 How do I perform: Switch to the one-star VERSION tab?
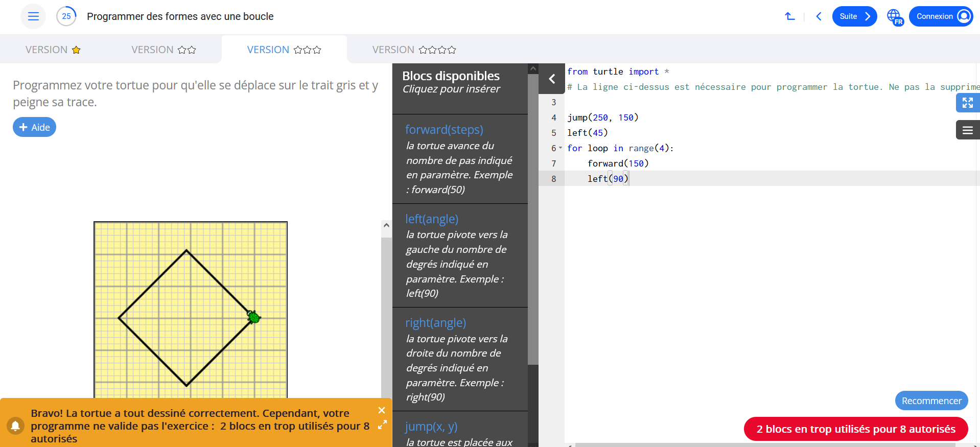click(x=53, y=50)
